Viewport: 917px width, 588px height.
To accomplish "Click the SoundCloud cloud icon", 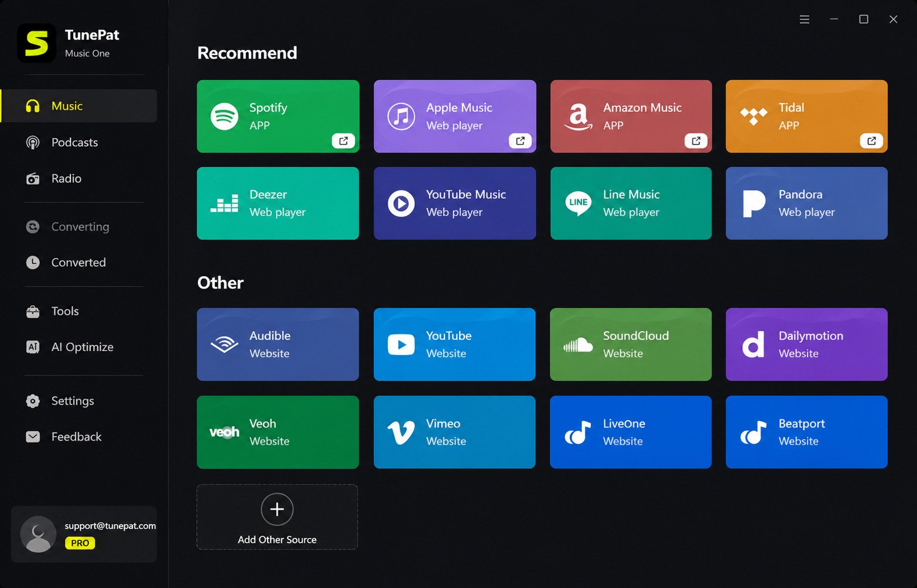I will [x=578, y=345].
